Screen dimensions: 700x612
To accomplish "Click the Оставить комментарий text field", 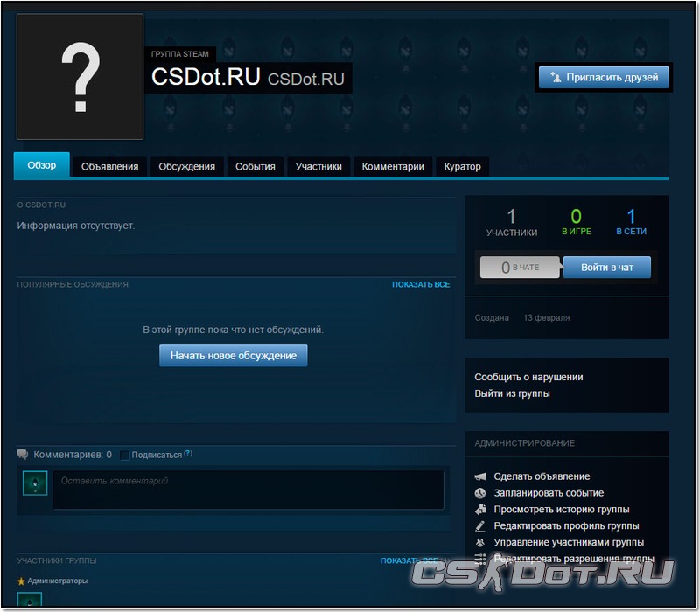I will tap(248, 490).
